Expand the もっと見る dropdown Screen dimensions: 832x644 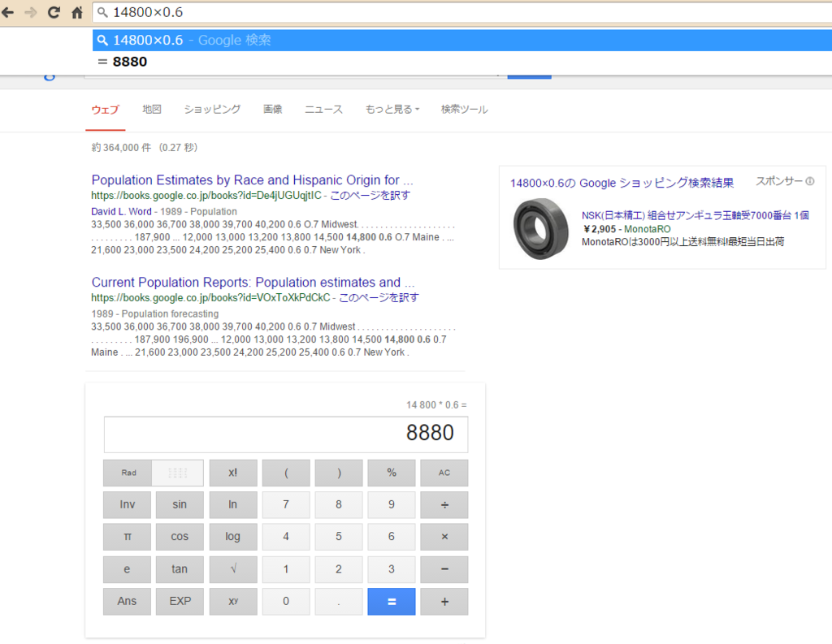pos(392,110)
